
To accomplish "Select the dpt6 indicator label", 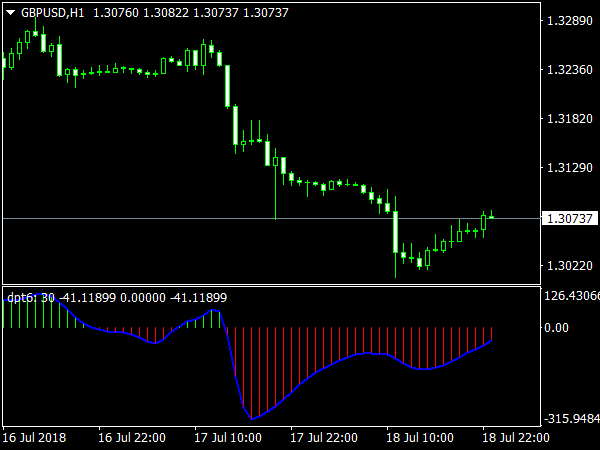I will [x=117, y=297].
